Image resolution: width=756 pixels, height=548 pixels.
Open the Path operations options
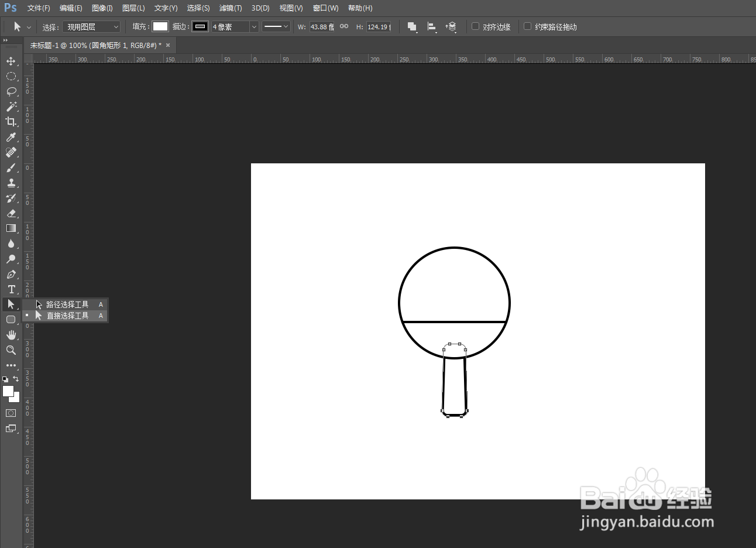(413, 27)
